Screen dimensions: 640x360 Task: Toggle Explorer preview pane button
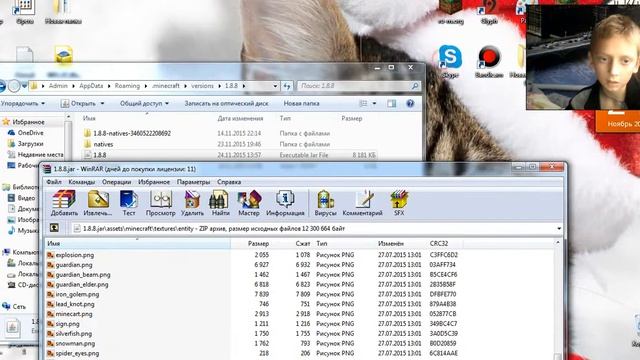point(391,104)
